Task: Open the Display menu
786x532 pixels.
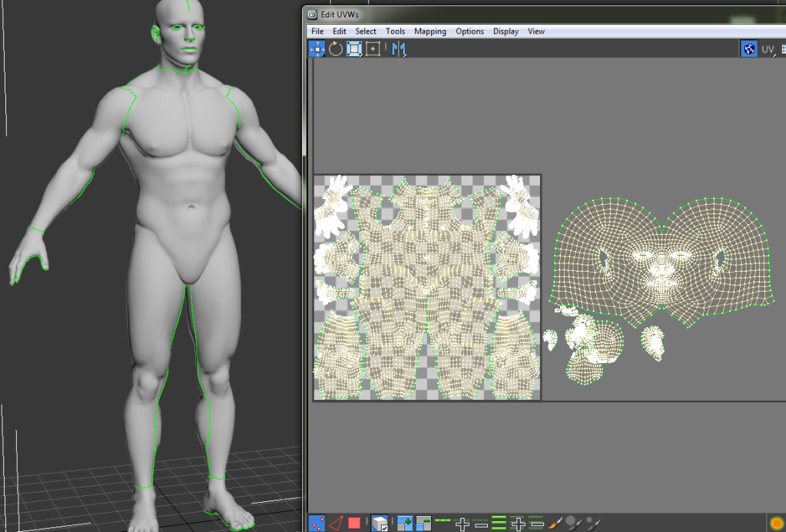Action: click(x=506, y=31)
